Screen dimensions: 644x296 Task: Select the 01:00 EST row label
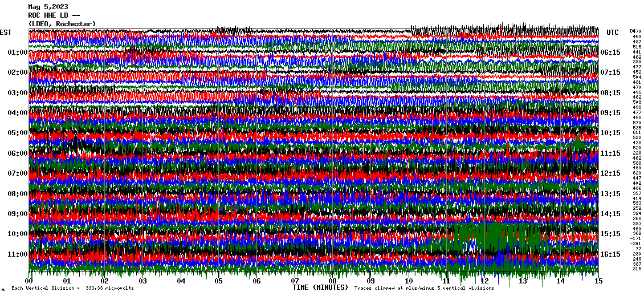coord(18,52)
